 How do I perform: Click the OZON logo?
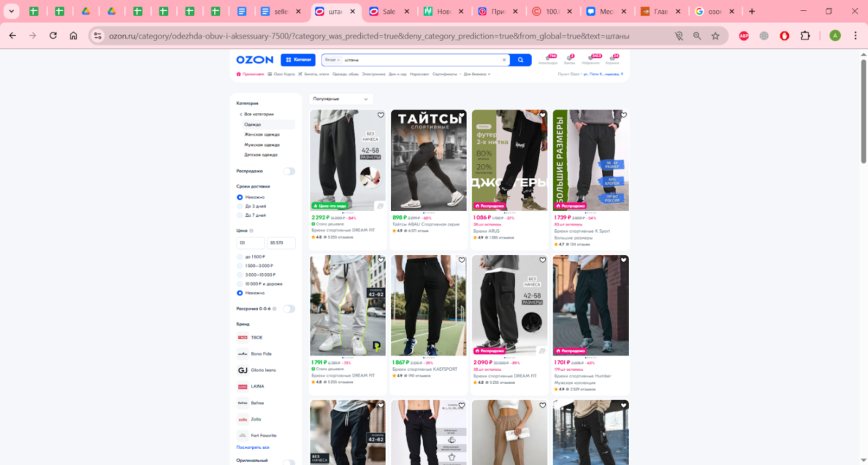[254, 60]
